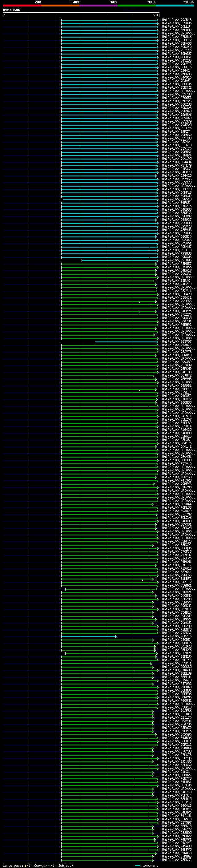Click the UniRef100_Q6PCH9 label
Image resolution: width=197 pixels, height=868 pixels.
(x=177, y=369)
